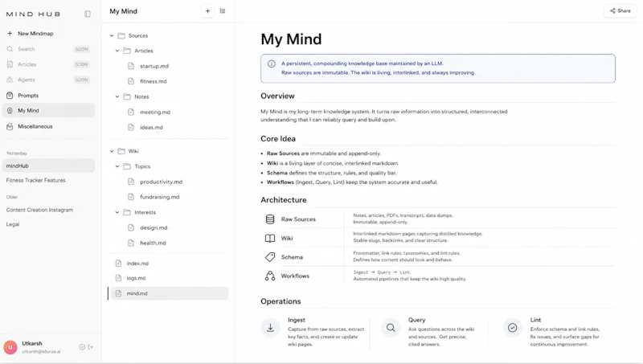Click the user avatar for Utkarsh
Viewport: 643px width, 364px height.
[10, 347]
